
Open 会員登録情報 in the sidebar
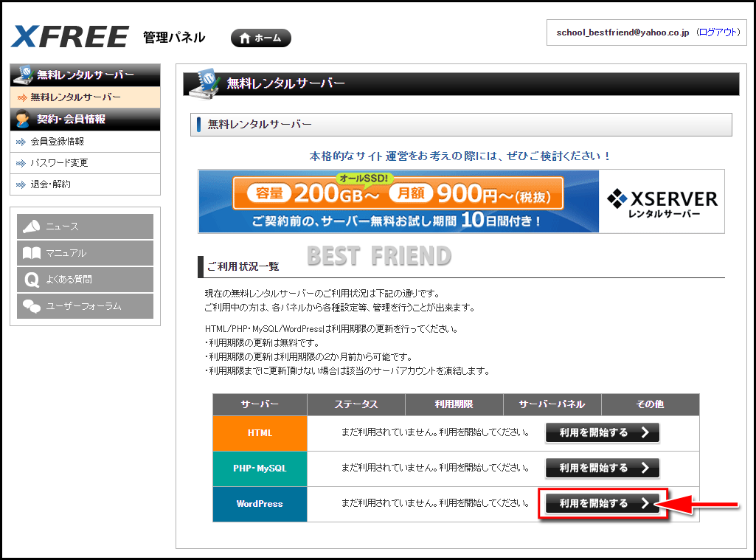pyautogui.click(x=86, y=142)
